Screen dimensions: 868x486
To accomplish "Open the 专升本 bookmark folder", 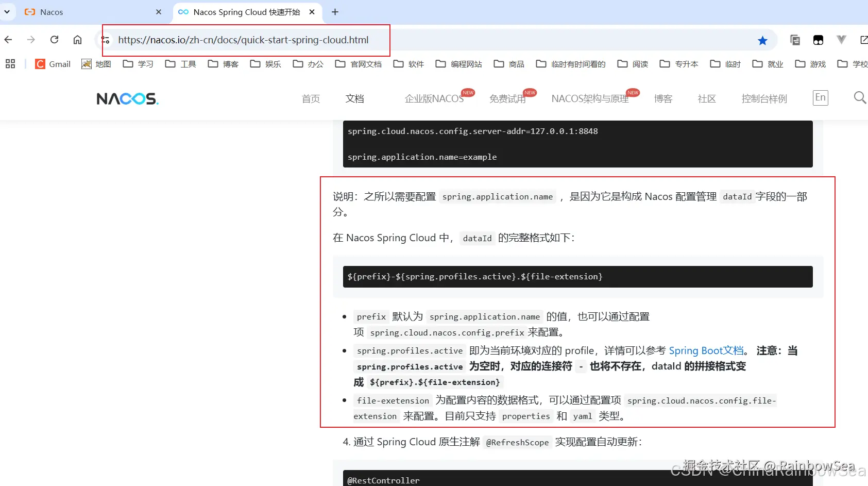I will click(679, 64).
